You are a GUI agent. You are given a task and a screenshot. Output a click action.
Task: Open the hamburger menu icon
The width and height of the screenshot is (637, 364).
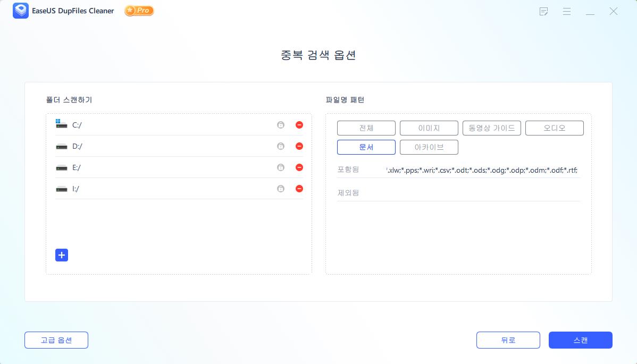[567, 11]
